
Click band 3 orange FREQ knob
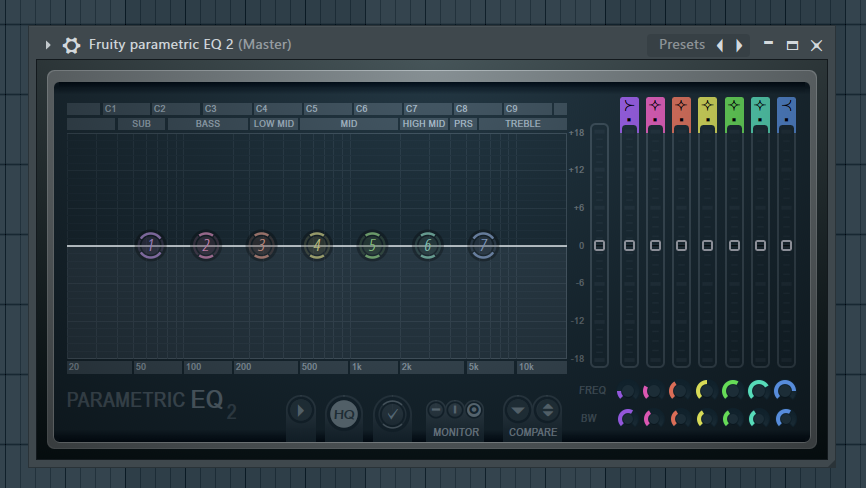click(679, 391)
